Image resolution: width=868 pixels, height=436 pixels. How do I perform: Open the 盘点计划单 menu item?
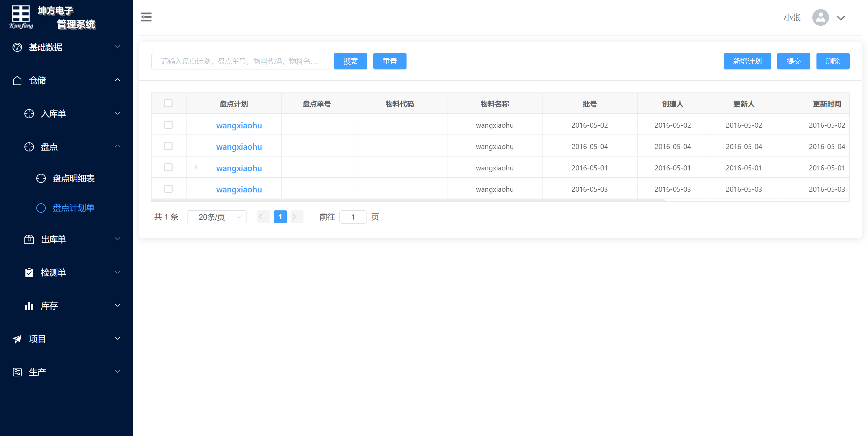[66, 208]
